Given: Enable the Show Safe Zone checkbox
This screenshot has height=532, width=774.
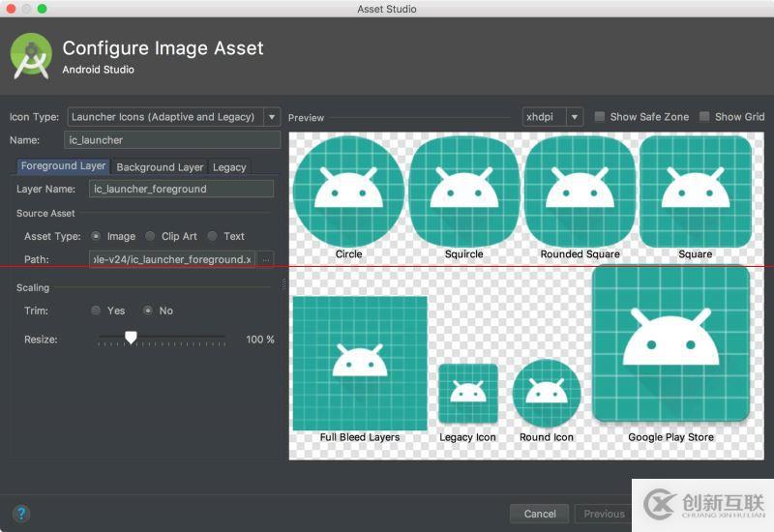Looking at the screenshot, I should point(600,117).
